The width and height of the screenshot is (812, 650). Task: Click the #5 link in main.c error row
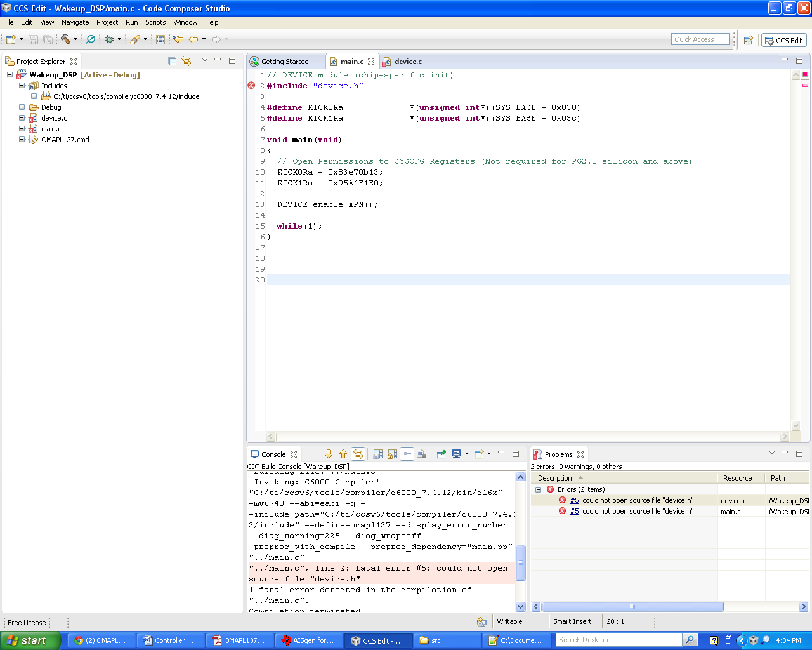574,511
